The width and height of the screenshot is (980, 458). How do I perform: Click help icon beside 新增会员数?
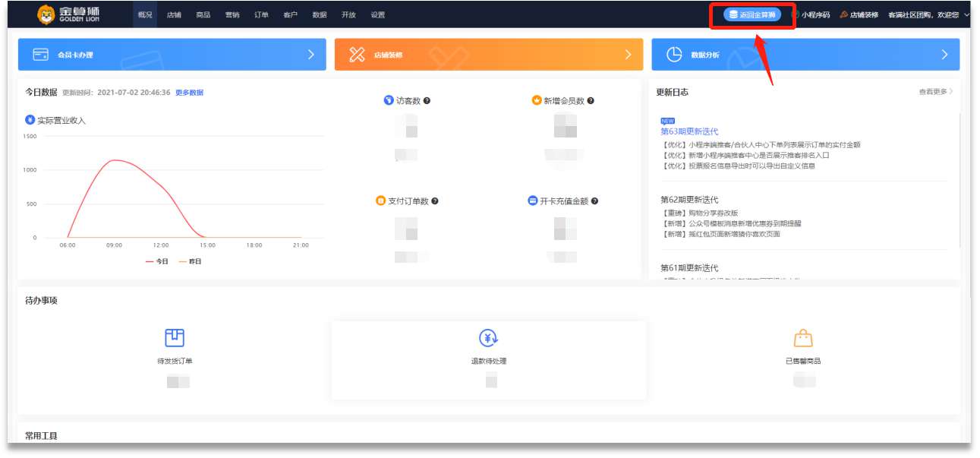point(591,101)
